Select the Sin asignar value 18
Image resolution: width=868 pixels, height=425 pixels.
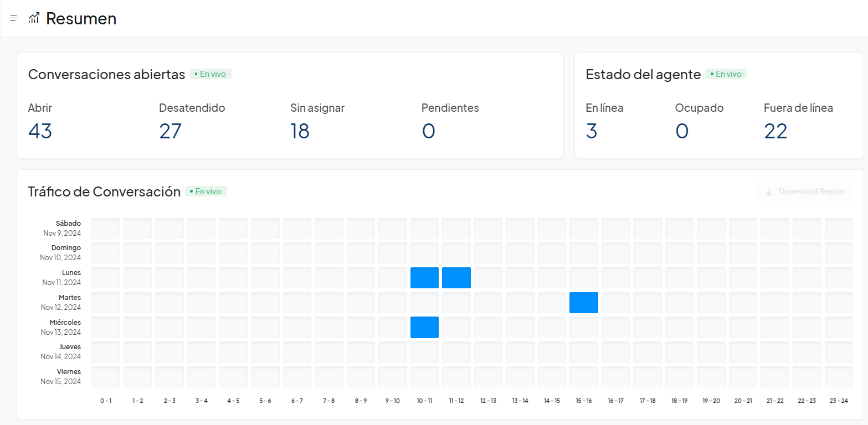coord(300,131)
